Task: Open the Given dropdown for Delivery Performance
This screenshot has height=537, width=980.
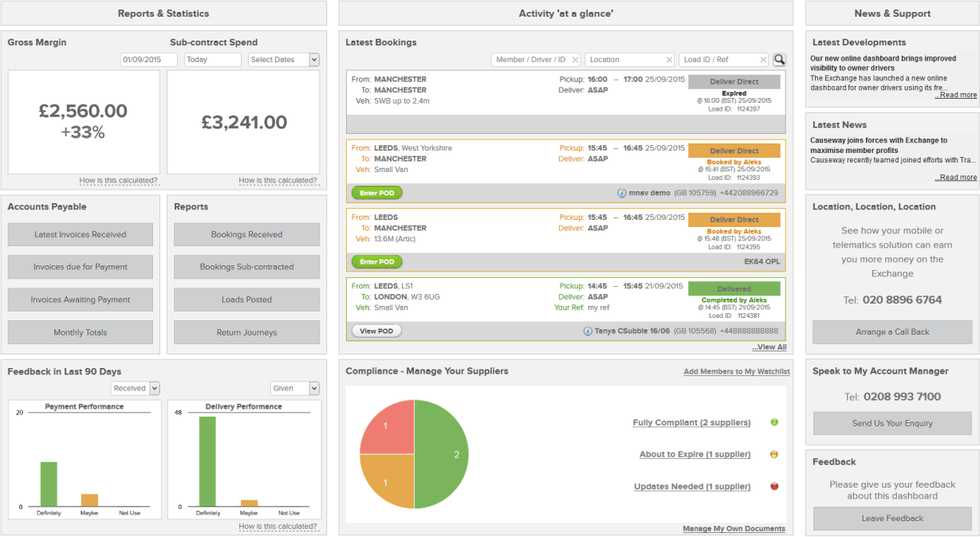Action: coord(313,388)
